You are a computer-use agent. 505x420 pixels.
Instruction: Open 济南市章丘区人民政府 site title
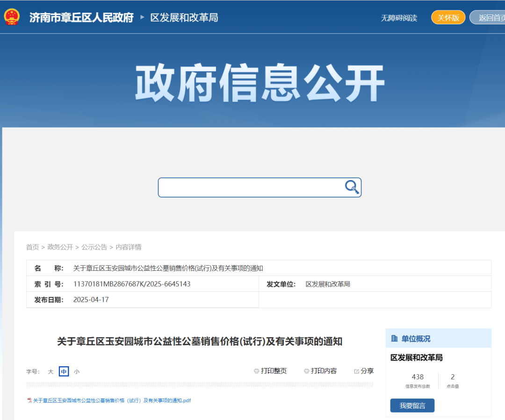click(81, 17)
